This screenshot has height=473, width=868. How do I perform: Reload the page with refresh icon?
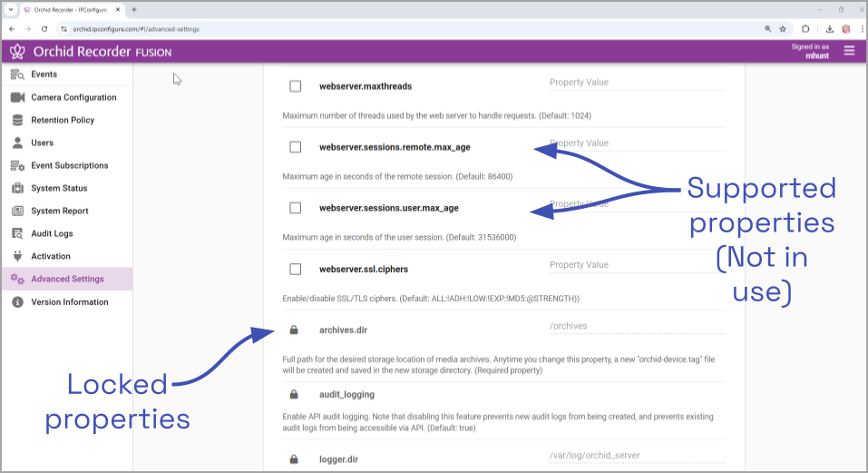point(44,29)
